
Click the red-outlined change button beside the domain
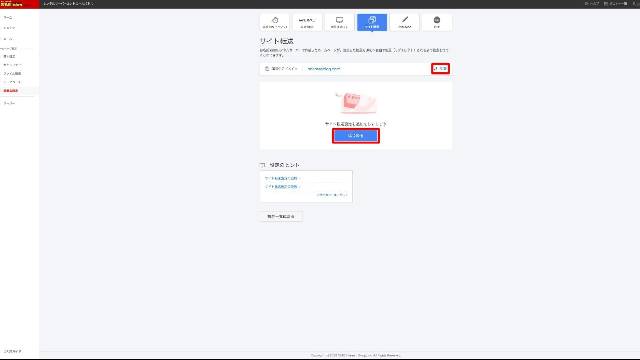tap(440, 69)
